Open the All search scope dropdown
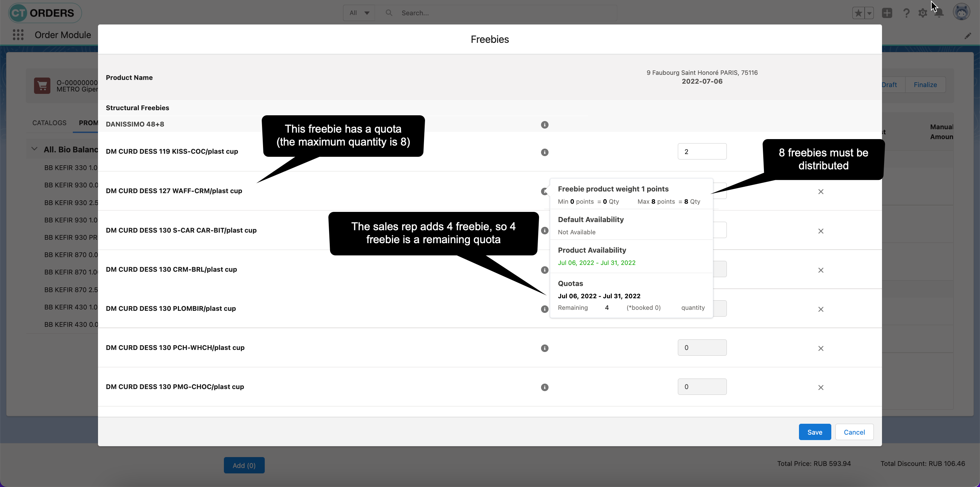The height and width of the screenshot is (487, 980). point(359,13)
